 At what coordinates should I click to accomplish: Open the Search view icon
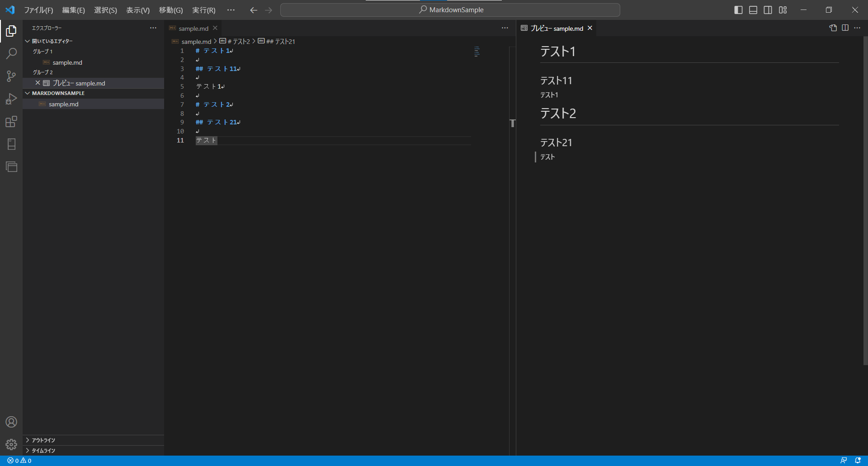point(11,53)
